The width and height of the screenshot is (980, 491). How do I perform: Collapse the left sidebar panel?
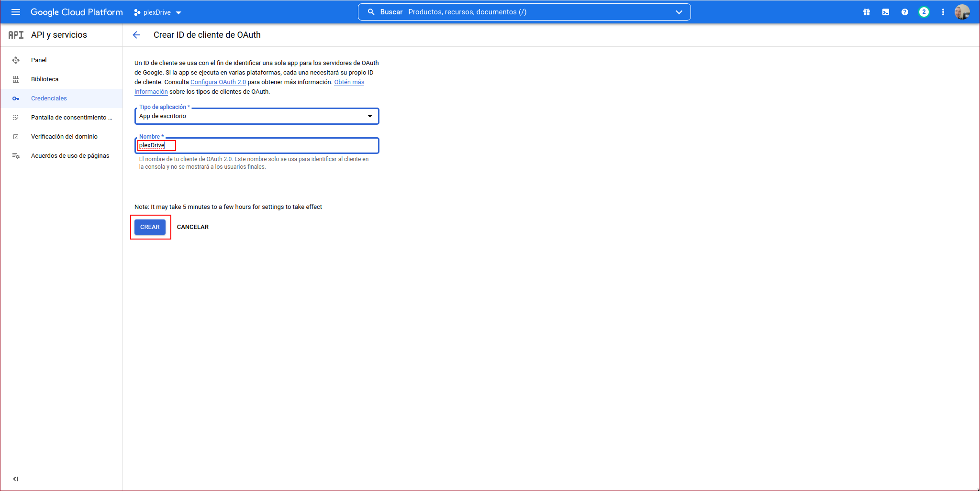15,479
